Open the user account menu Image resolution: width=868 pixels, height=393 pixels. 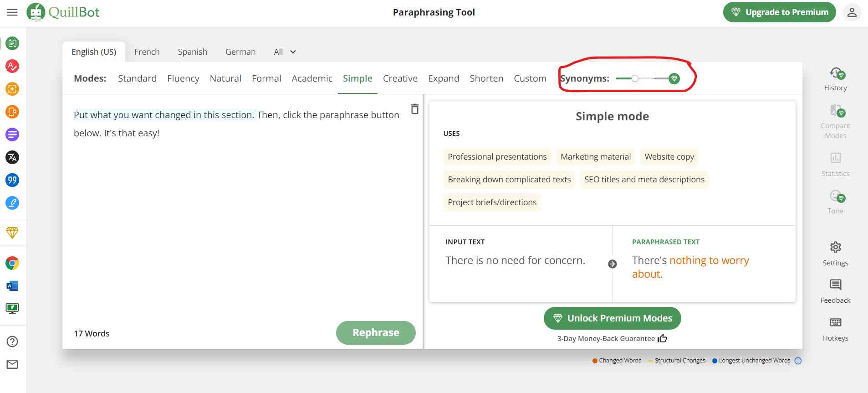pyautogui.click(x=852, y=12)
